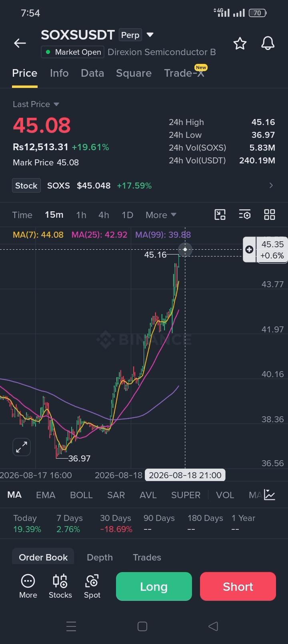This screenshot has width=288, height=644.
Task: Tap Android home square button
Action: coord(142,626)
